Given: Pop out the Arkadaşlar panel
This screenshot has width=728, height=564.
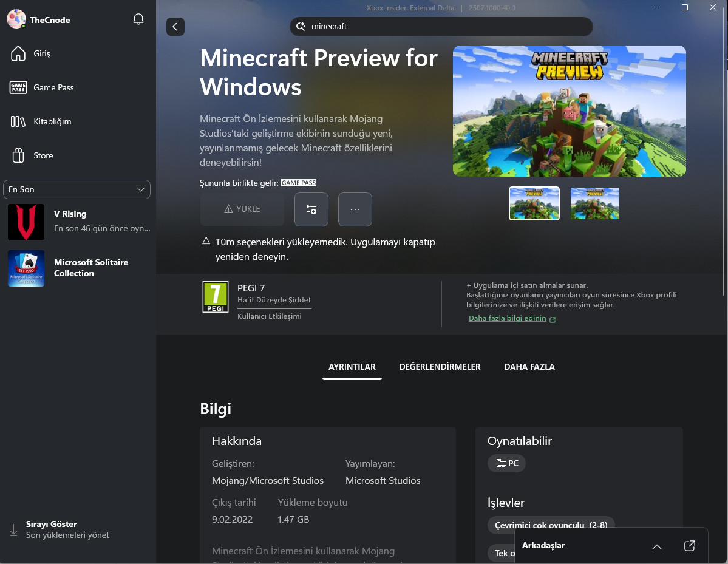Looking at the screenshot, I should tap(690, 546).
